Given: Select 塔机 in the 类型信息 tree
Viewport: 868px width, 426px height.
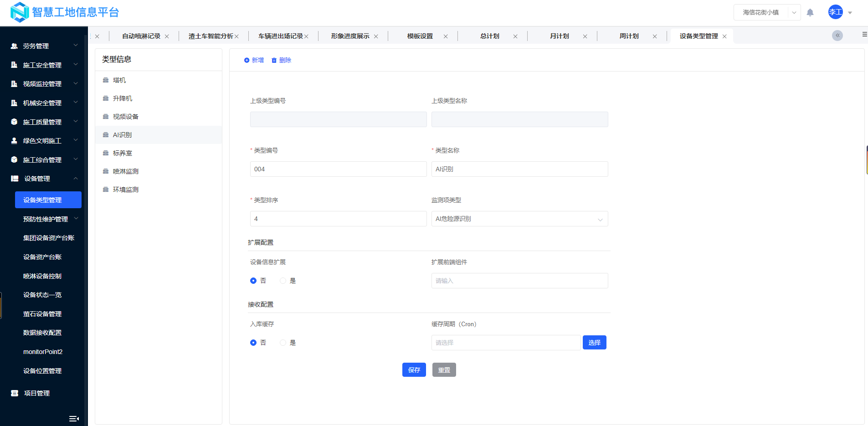Looking at the screenshot, I should coord(159,80).
